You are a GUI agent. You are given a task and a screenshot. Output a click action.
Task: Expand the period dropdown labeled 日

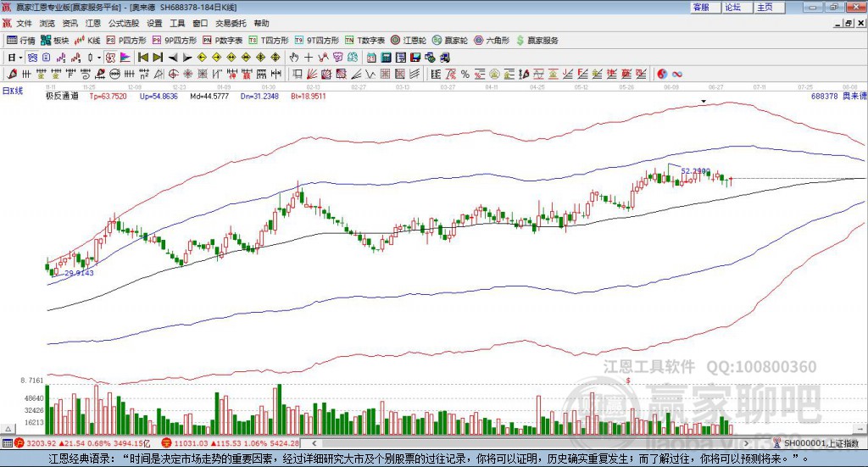click(14, 58)
